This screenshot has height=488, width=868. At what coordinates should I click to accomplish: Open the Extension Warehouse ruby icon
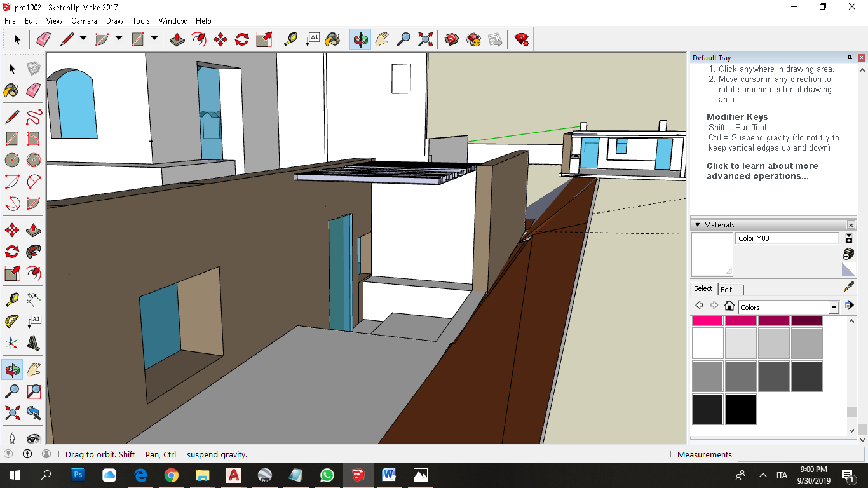pos(522,39)
